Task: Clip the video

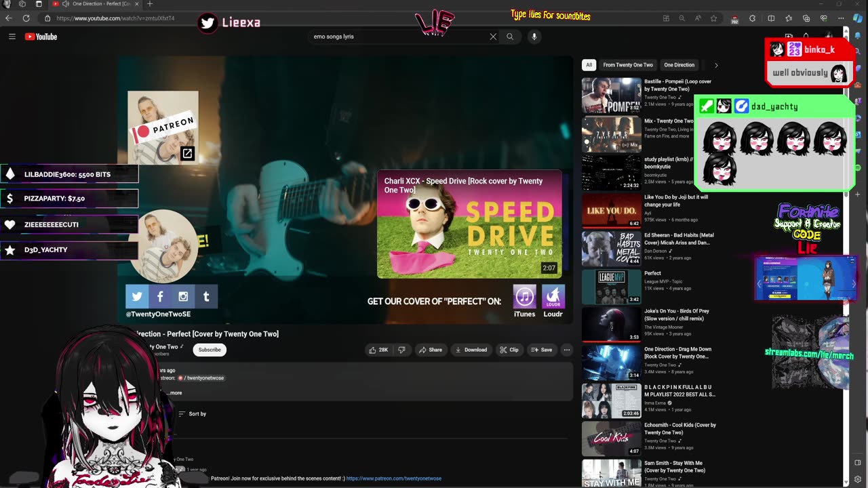Action: click(x=509, y=350)
